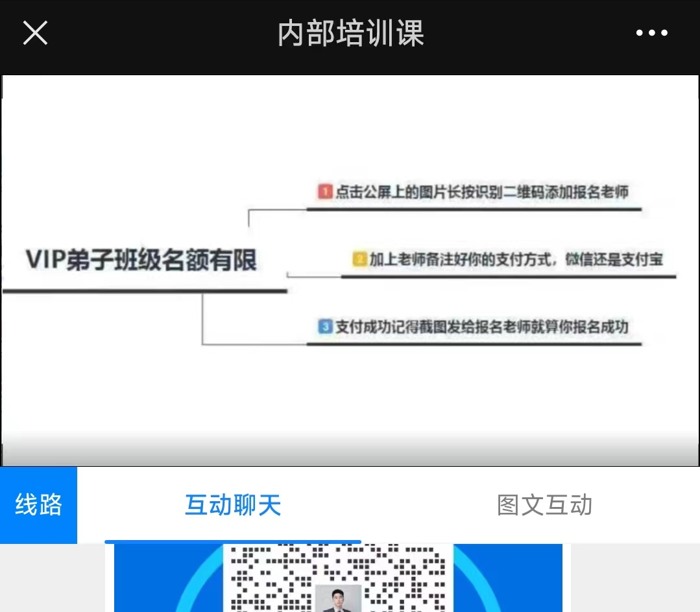This screenshot has height=612, width=700.
Task: Open the 线路 line selector
Action: coord(38,505)
